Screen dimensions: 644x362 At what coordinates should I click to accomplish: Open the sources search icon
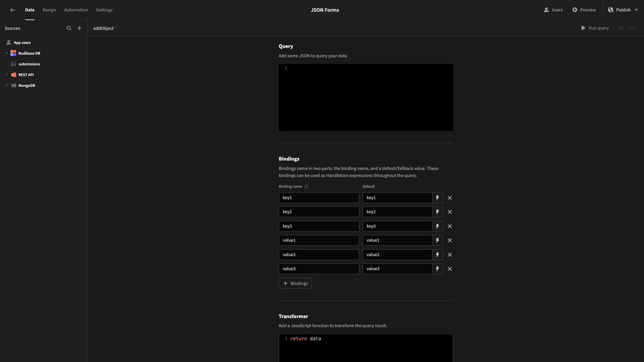click(x=69, y=28)
